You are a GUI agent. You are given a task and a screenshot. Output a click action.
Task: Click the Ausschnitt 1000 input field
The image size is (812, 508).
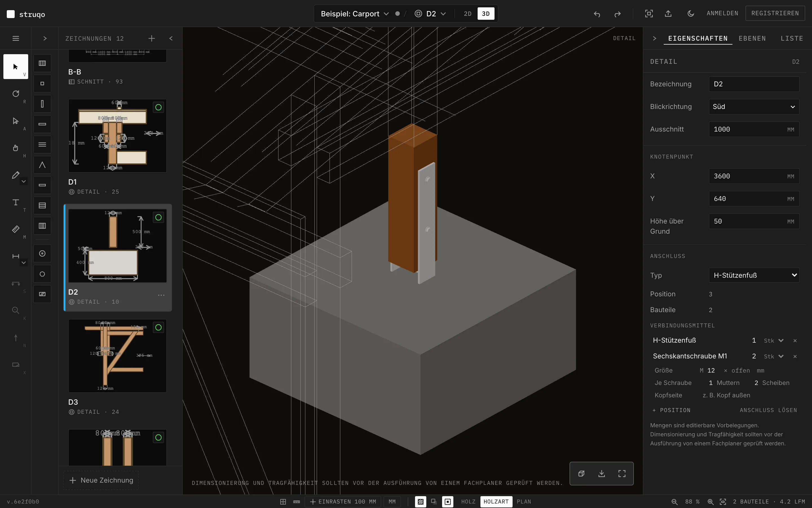pos(754,129)
